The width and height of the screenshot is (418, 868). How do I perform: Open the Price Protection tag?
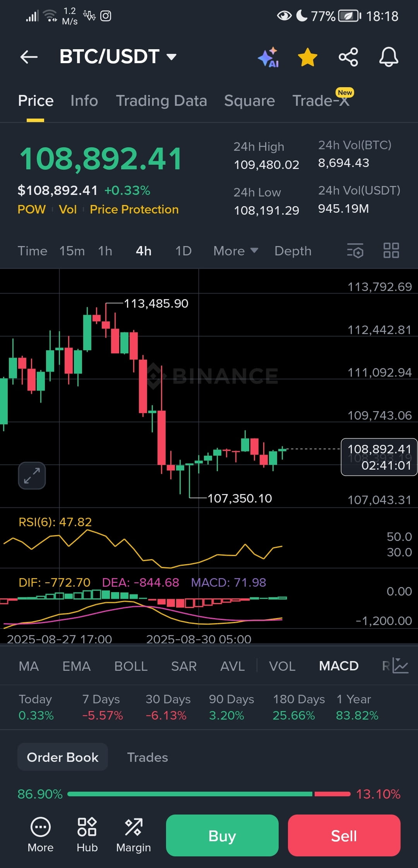134,209
